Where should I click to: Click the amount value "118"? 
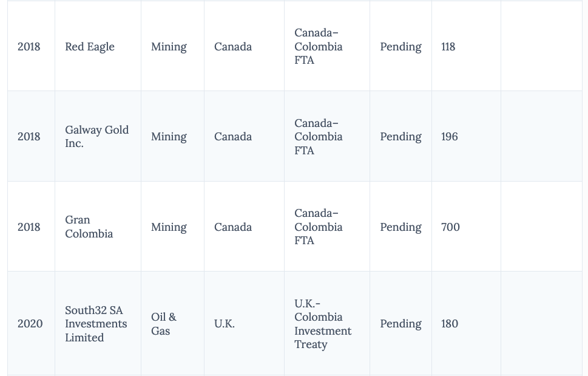point(448,47)
